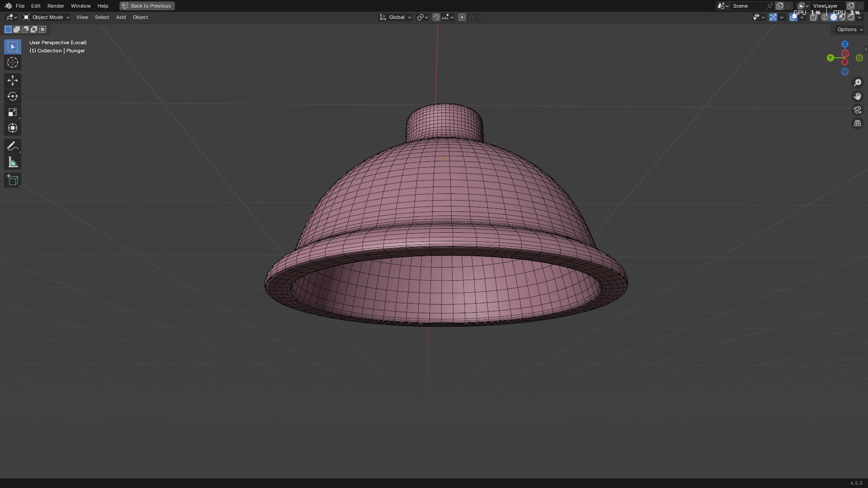868x488 pixels.
Task: Open the editor type dropdown
Action: (11, 17)
